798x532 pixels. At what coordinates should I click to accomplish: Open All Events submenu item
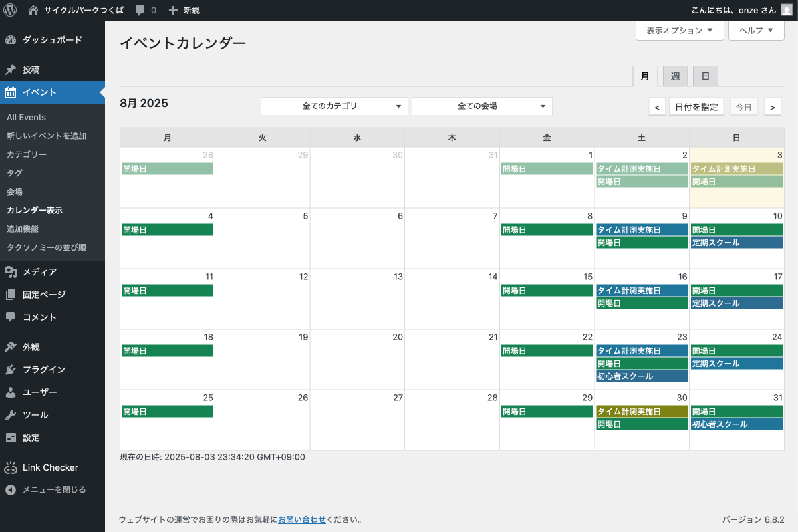coord(27,117)
